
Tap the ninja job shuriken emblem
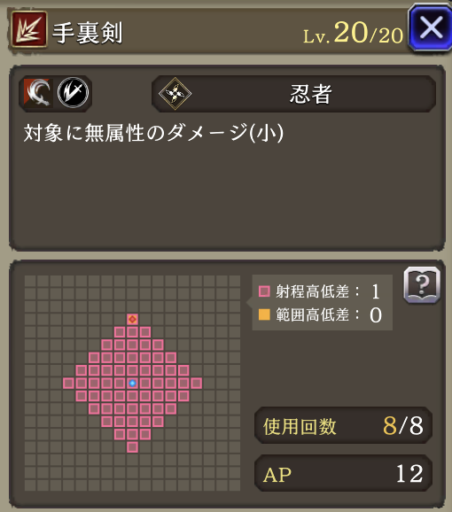tap(175, 94)
